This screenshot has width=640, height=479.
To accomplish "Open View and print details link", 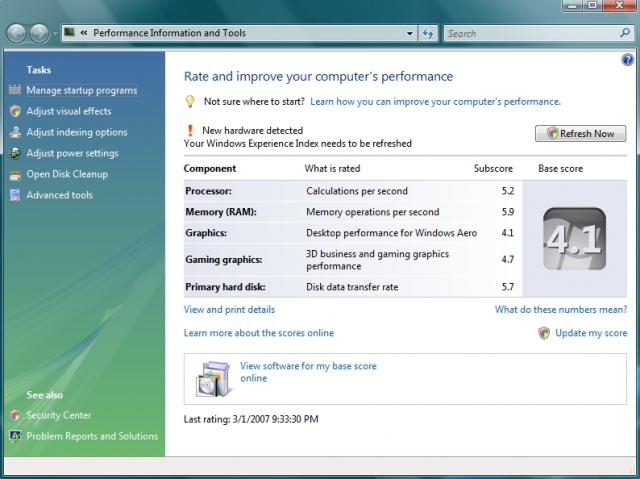I will pos(229,310).
